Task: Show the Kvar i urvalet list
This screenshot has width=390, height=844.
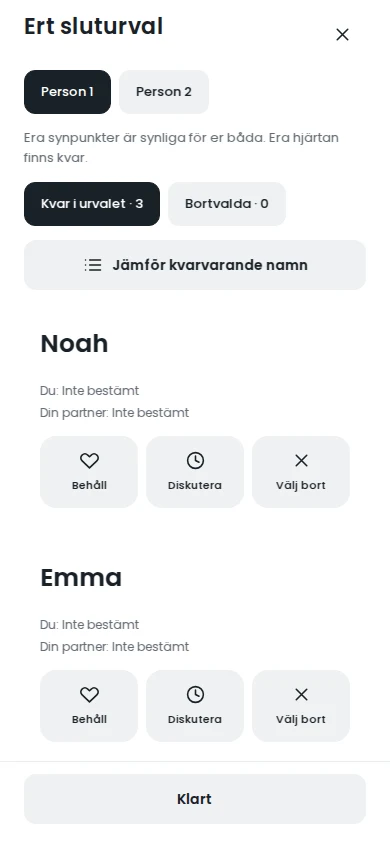Action: click(x=92, y=204)
